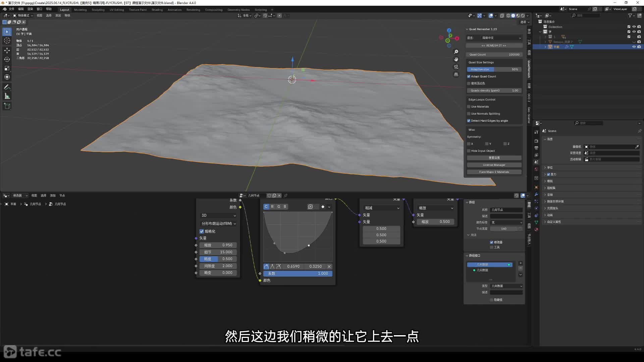Screen dimensions: 644x362
Task: Select the Measure tool
Action: click(x=7, y=96)
